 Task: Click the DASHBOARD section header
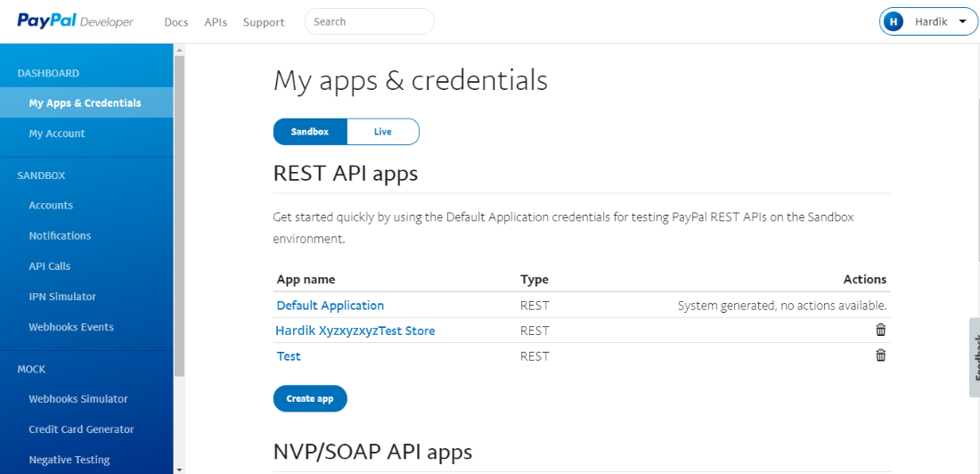(x=48, y=73)
